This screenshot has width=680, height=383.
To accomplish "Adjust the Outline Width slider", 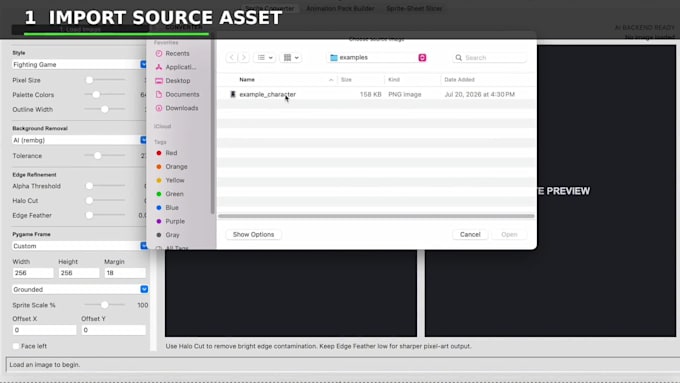I will [x=105, y=109].
